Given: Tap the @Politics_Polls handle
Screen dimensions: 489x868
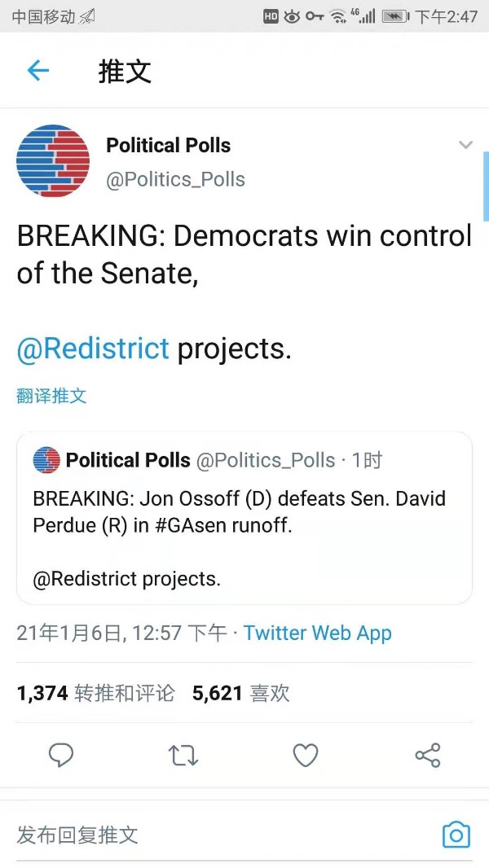Looking at the screenshot, I should pos(175,179).
